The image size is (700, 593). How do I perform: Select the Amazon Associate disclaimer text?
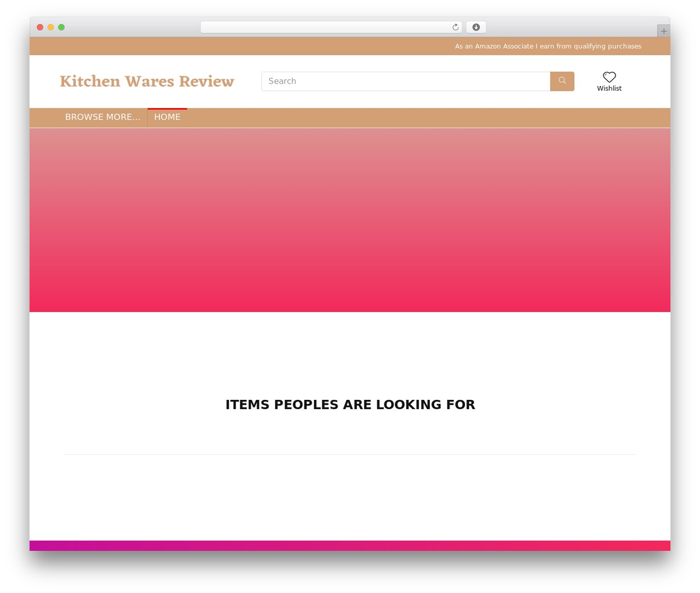(x=548, y=46)
